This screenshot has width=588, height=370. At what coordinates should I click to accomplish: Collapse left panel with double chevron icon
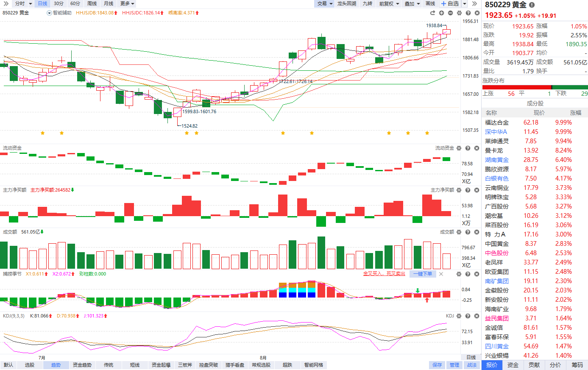(x=475, y=4)
